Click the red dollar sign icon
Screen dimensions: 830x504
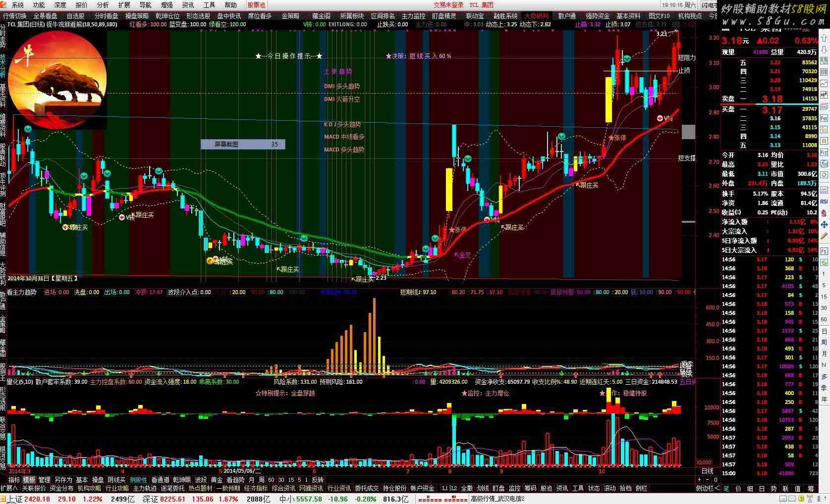pyautogui.click(x=824, y=213)
